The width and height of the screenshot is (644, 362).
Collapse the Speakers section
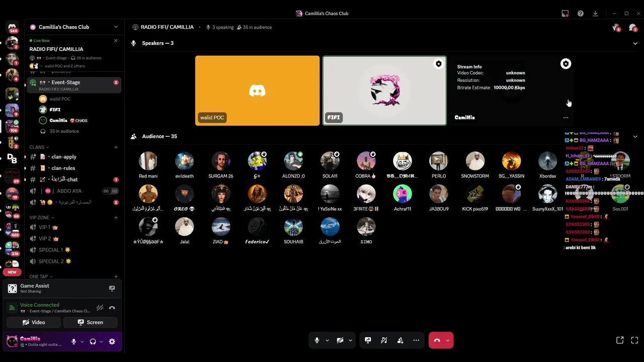[x=635, y=43]
